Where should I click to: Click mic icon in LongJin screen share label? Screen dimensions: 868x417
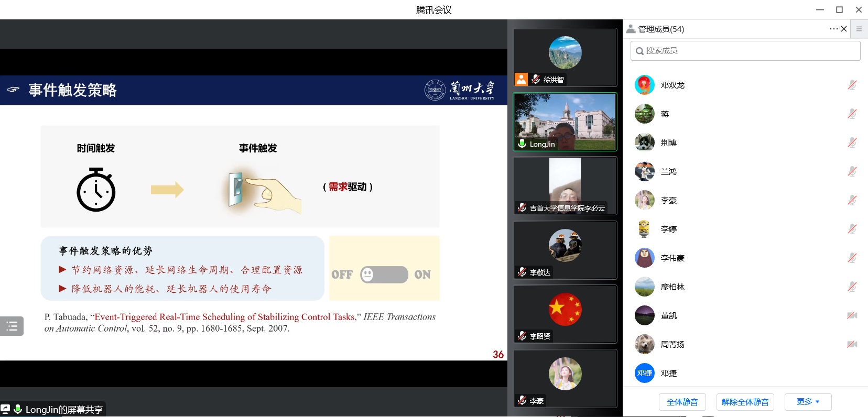coord(18,409)
